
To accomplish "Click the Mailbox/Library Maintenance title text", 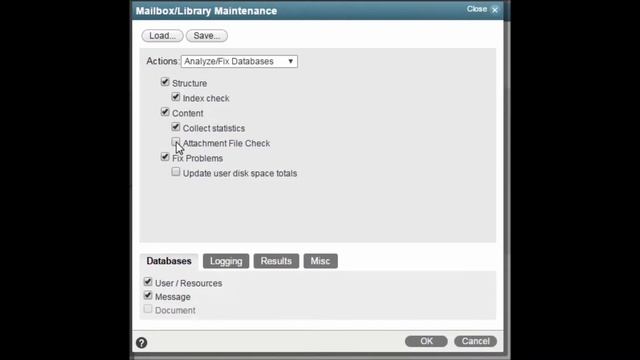I will 207,11.
